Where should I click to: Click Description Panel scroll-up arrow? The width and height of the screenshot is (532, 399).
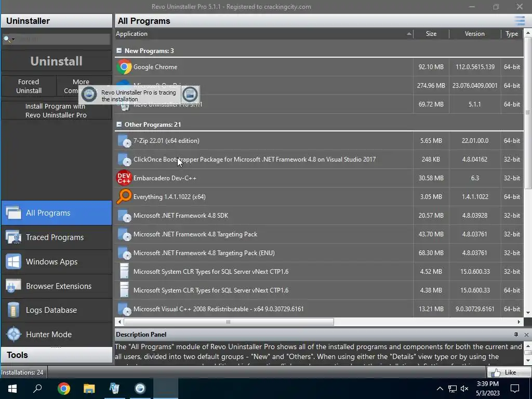(528, 345)
